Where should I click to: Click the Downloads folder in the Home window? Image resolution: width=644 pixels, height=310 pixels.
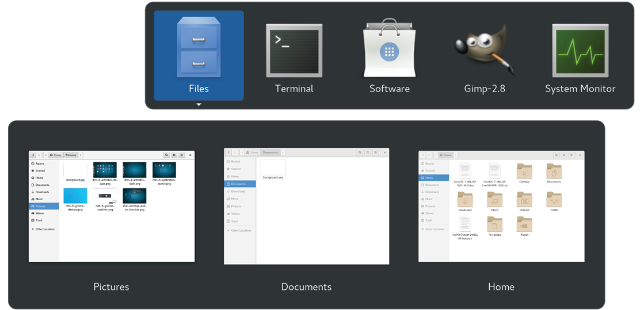click(465, 201)
